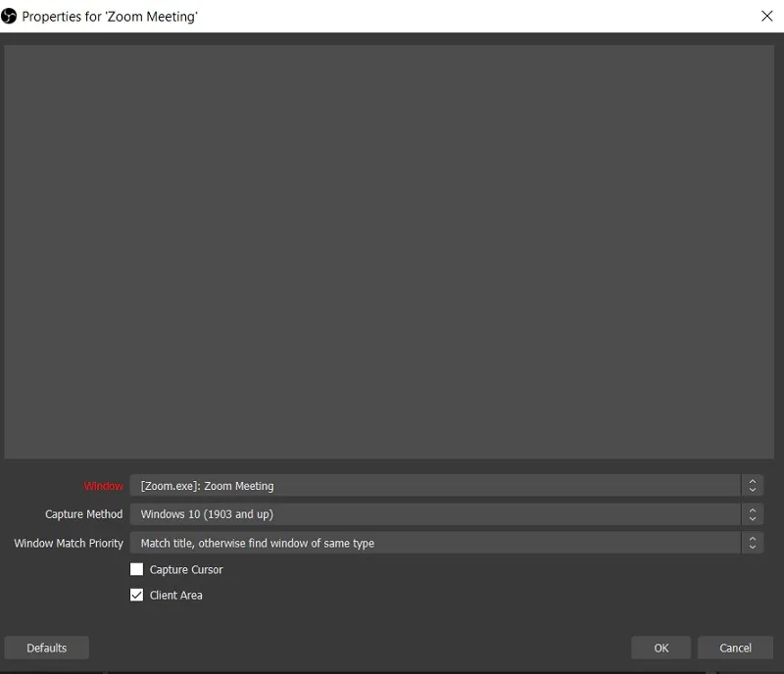The width and height of the screenshot is (784, 674).
Task: Open the Window Match Priority dropdown
Action: point(446,543)
